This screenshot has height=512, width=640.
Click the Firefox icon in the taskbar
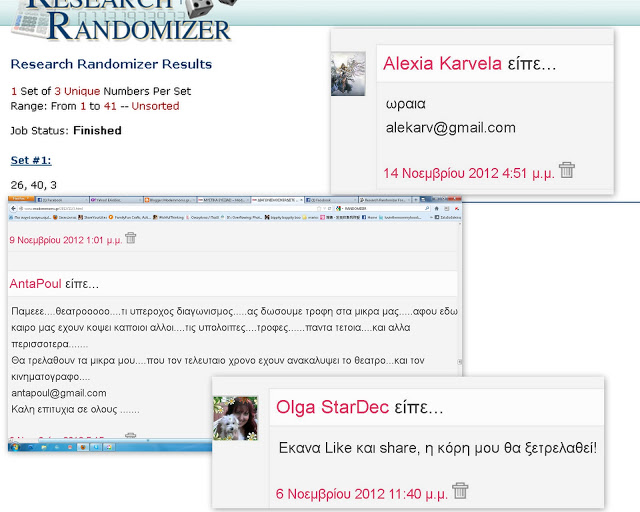coord(80,447)
